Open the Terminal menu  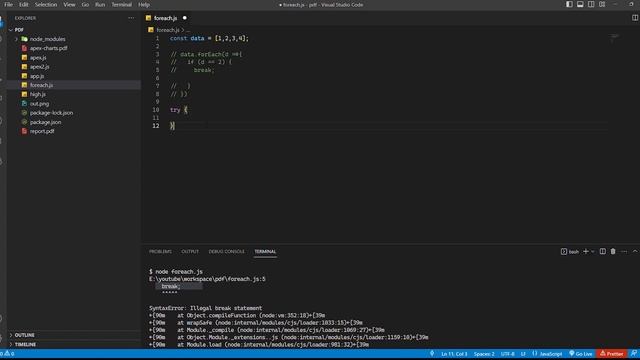coord(122,4)
